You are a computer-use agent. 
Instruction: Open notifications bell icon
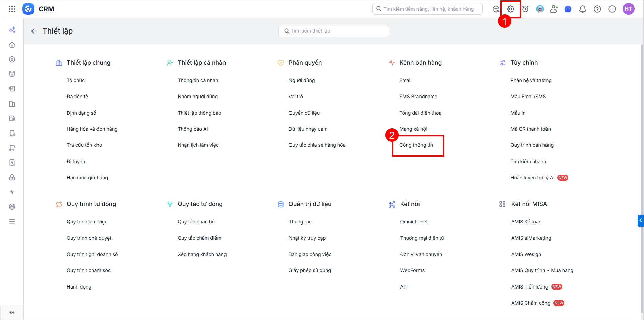tap(583, 9)
